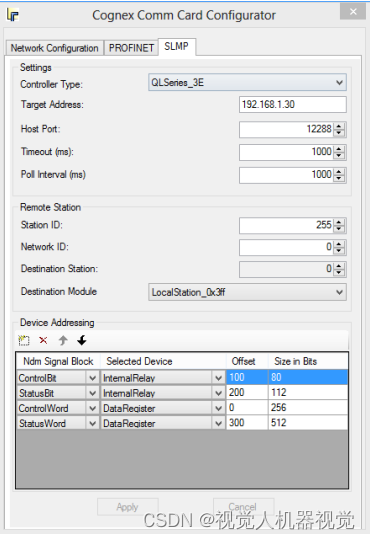Click the Destination Station value field
Screen dimensions: 370x540
[287, 269]
